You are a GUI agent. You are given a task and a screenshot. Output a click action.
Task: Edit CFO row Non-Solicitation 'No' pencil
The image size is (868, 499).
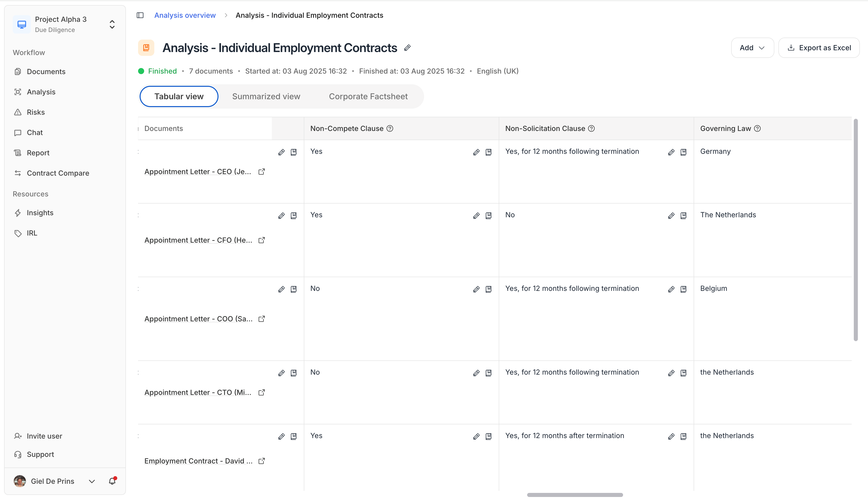tap(671, 215)
